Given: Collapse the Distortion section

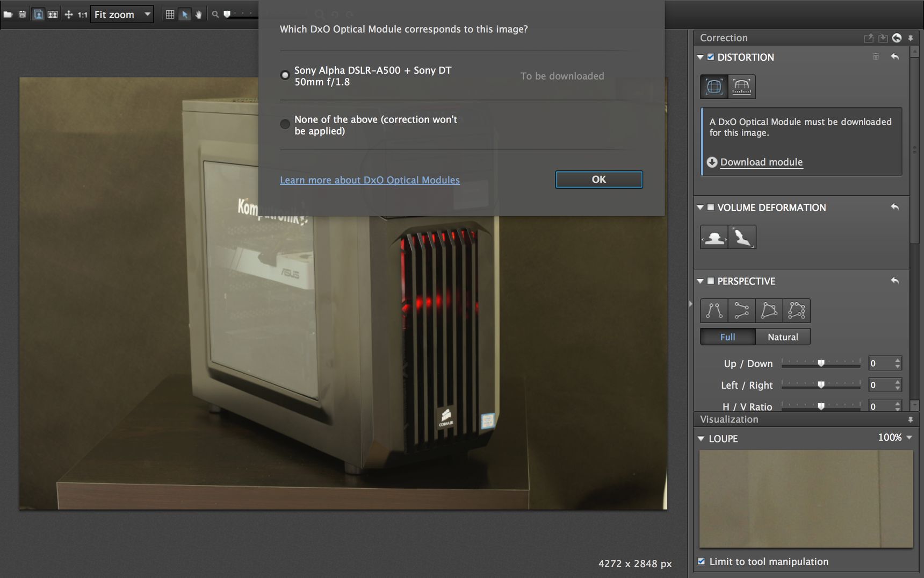Looking at the screenshot, I should [700, 57].
